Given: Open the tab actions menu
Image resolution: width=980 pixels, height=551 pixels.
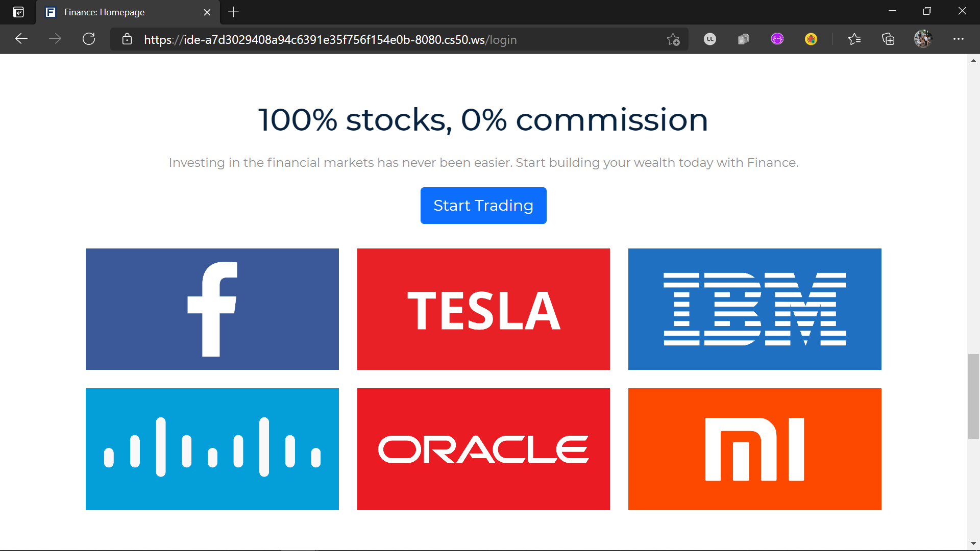Looking at the screenshot, I should 18,12.
